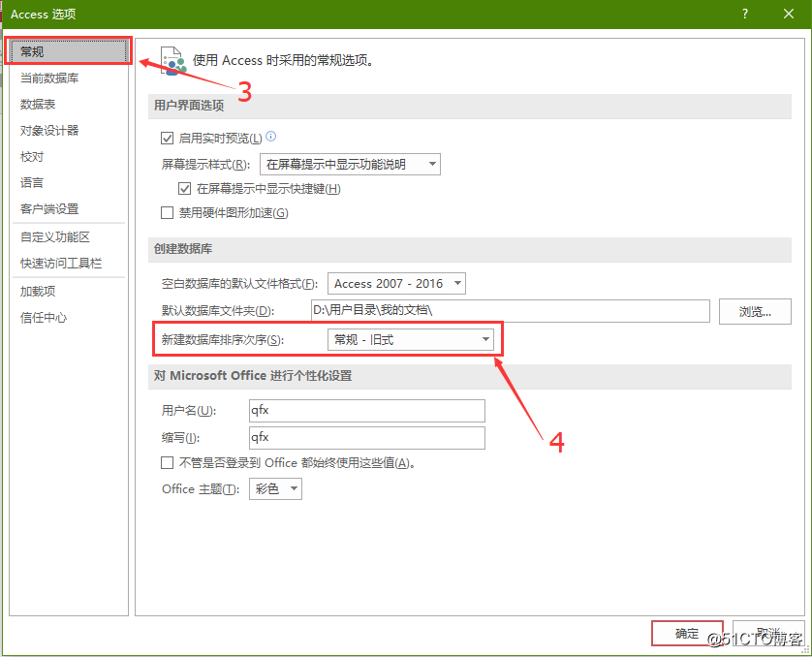Select the 加载项 category
Screen dimensions: 812x657
(69, 292)
